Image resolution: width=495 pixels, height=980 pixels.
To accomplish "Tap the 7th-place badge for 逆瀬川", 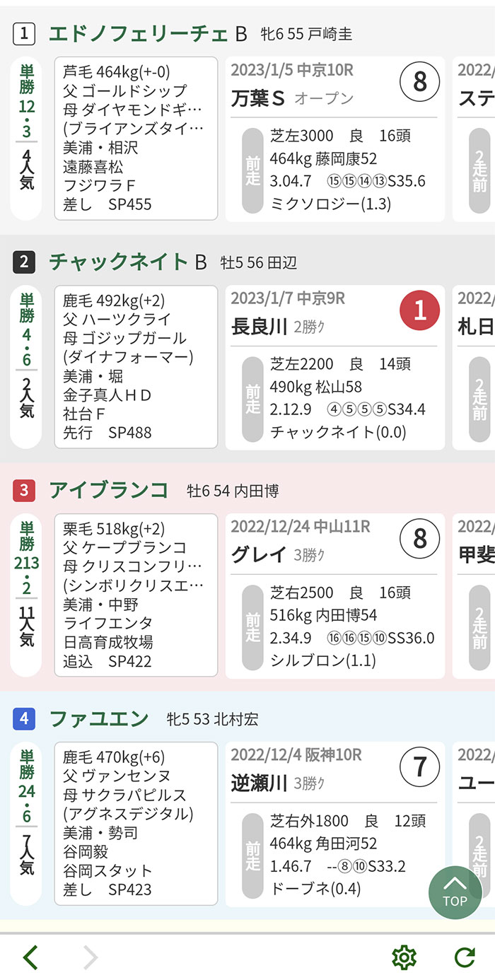I will pos(420,767).
